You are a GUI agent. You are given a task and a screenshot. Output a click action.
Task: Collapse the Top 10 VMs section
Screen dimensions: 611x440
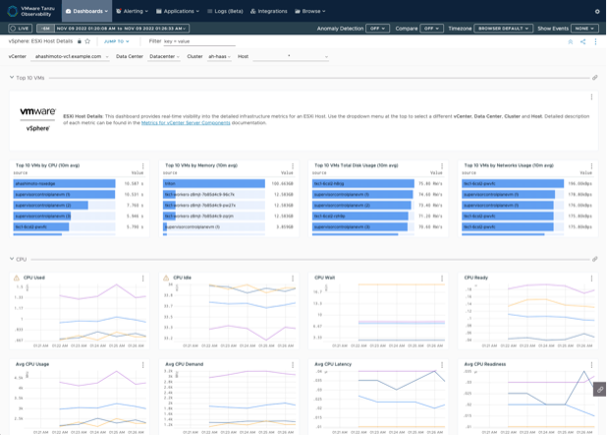coord(12,77)
